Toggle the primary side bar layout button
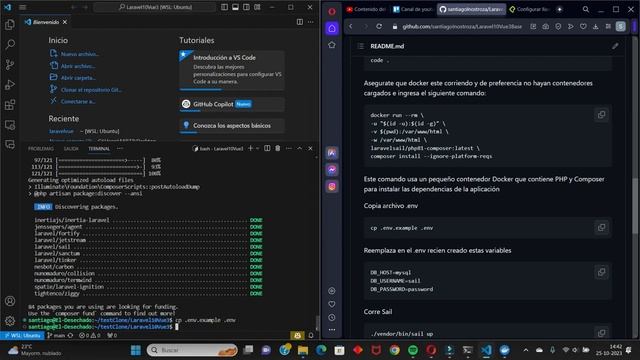Viewport: 640px width, 360px height. point(224,7)
